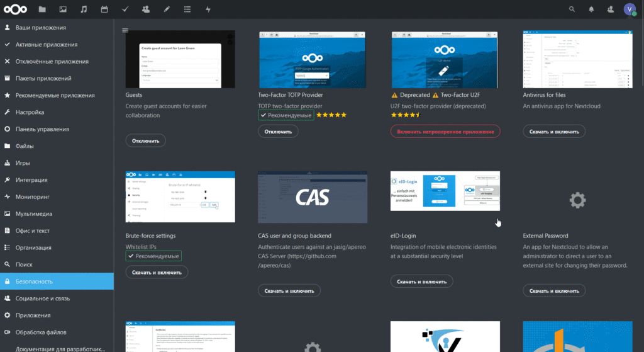This screenshot has width=644, height=352.
Task: Disable the Guests app
Action: coord(145,140)
